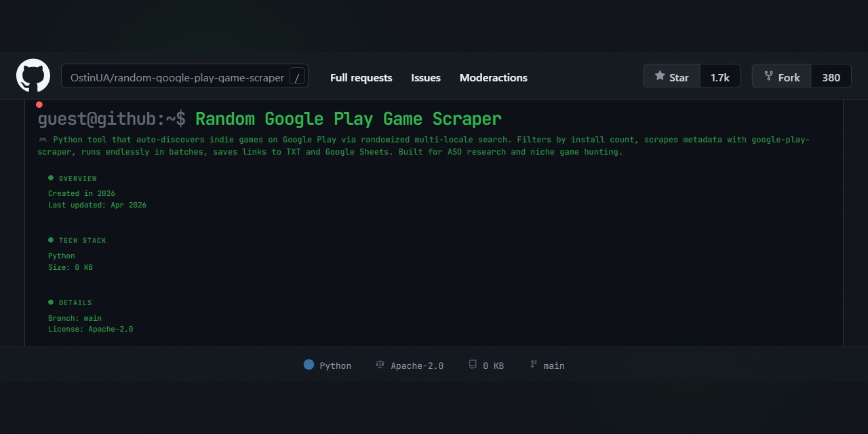Open the Moderactions tab
Screen dimensions: 868x434
click(x=494, y=77)
